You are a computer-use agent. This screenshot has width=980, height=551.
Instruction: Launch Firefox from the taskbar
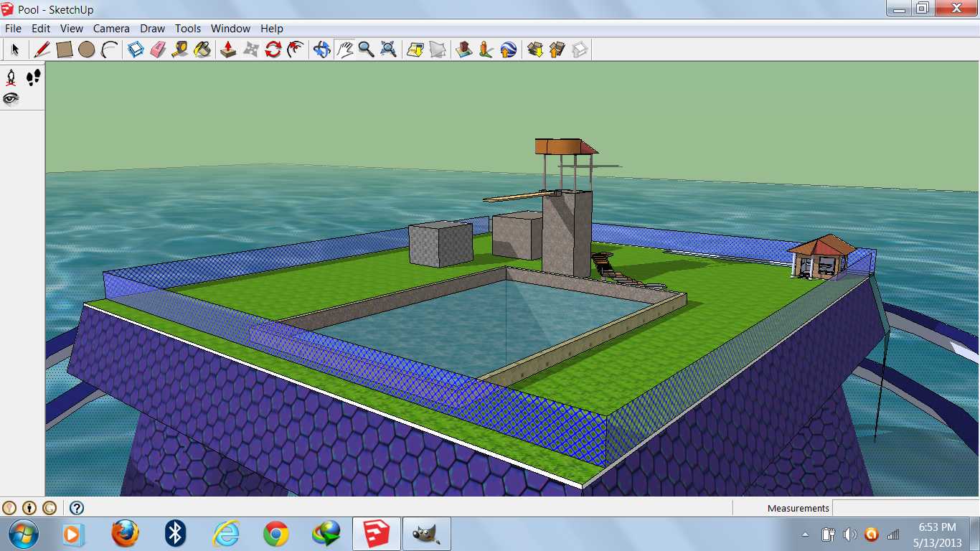point(125,534)
